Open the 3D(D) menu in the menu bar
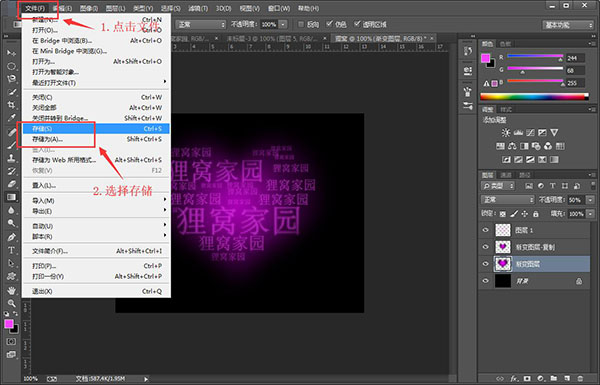600x385 pixels. [223, 8]
